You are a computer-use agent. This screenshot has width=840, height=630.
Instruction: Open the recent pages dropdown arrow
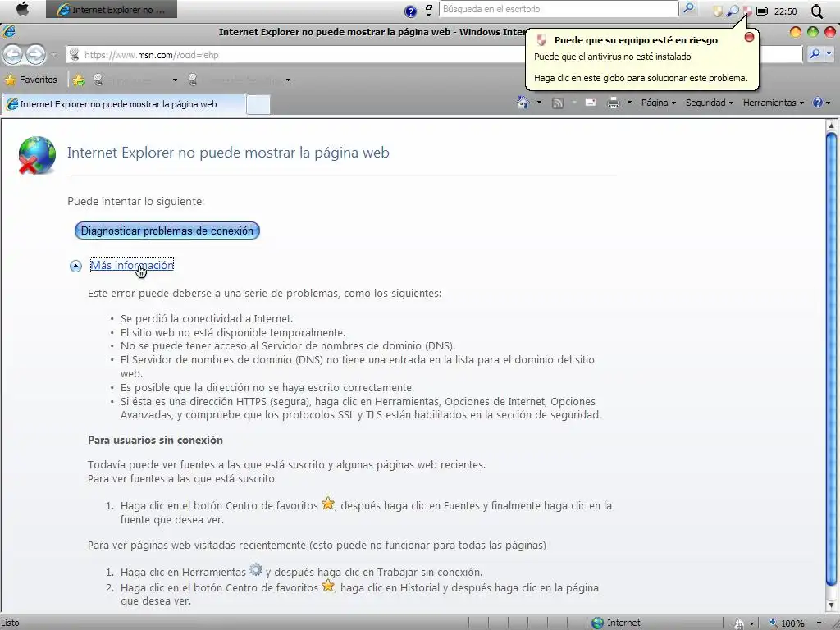[53, 55]
